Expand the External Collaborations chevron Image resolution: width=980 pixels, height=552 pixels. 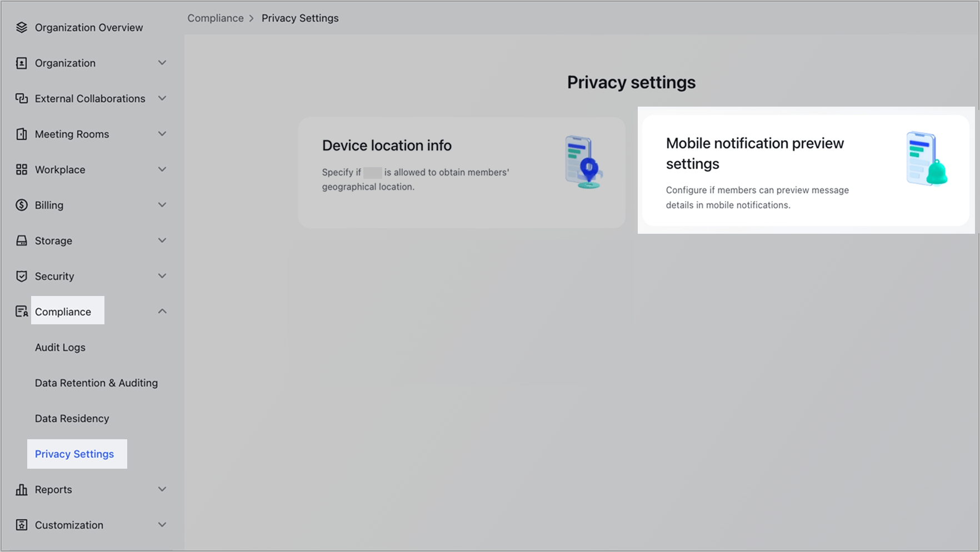[x=162, y=98]
